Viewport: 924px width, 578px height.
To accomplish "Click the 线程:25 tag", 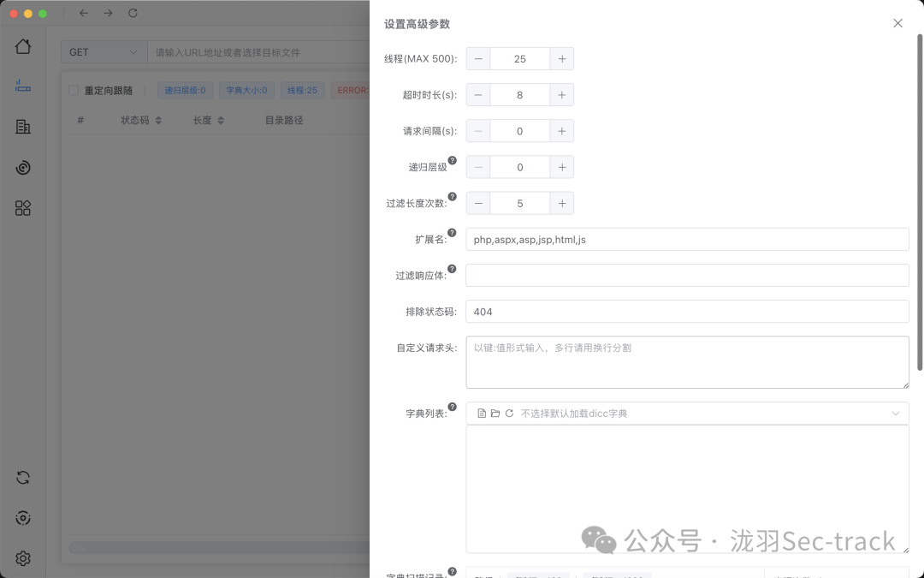I will click(302, 90).
